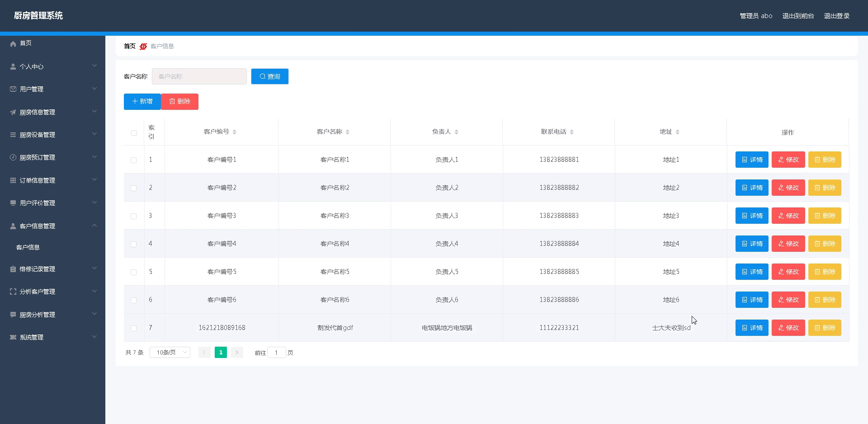Check the checkbox for row 客户编号3
The height and width of the screenshot is (424, 868).
tap(133, 216)
